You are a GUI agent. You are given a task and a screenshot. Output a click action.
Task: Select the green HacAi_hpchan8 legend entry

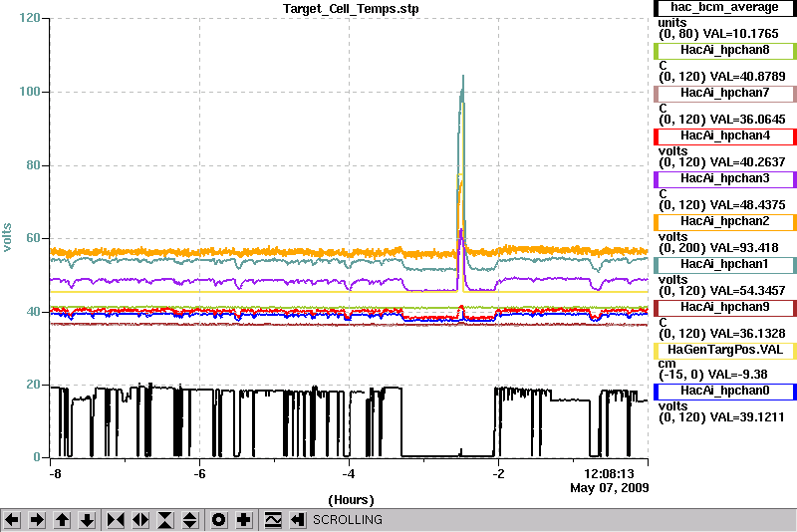tap(725, 50)
